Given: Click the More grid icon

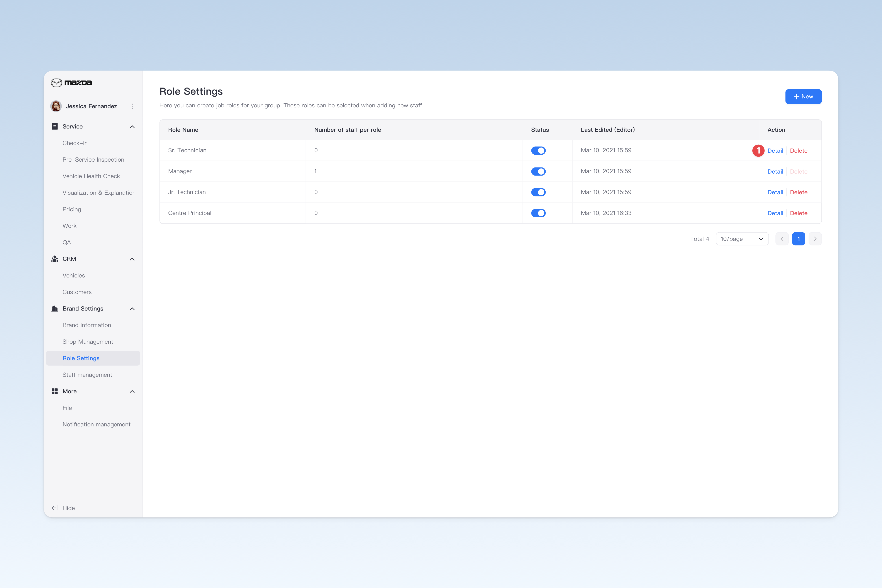Looking at the screenshot, I should [x=55, y=391].
